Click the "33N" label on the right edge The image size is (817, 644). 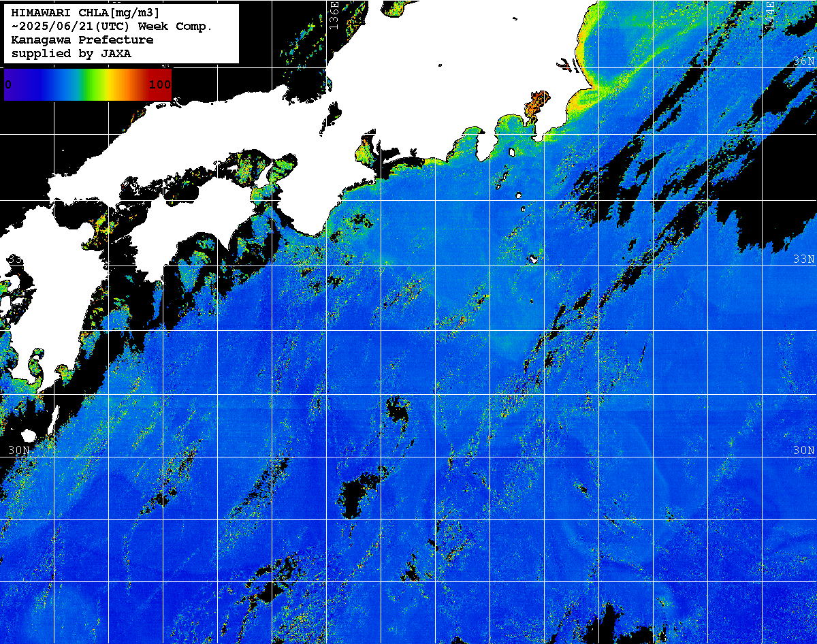(804, 259)
